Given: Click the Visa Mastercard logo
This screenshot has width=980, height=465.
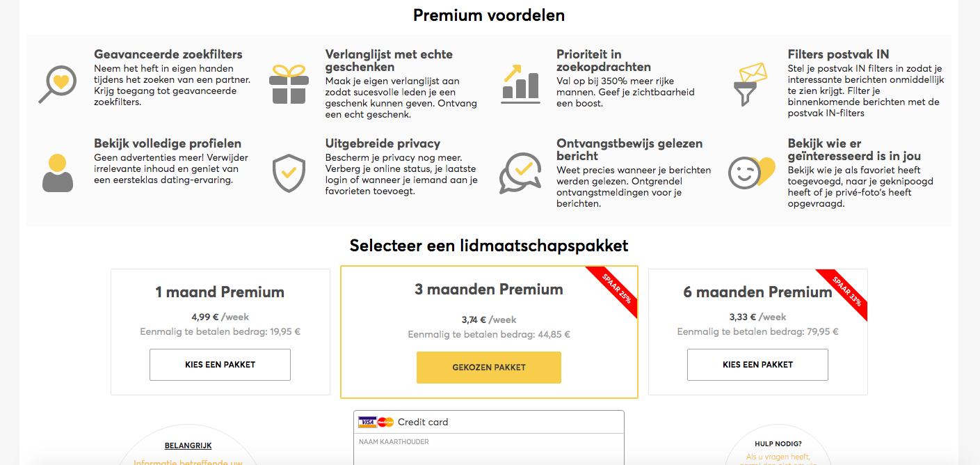Looking at the screenshot, I should (376, 422).
